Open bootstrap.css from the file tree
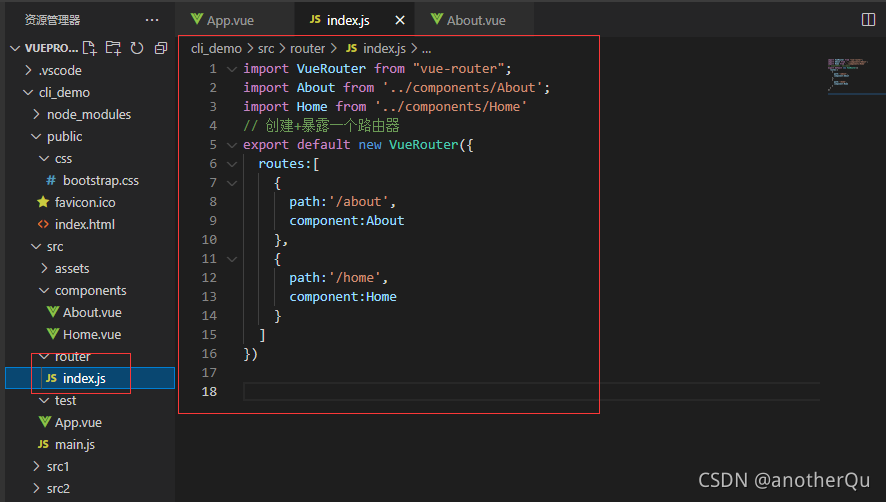This screenshot has height=502, width=886. 101,180
